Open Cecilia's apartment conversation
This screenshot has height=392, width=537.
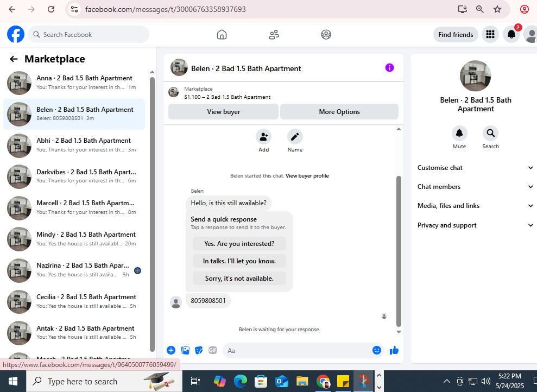tap(74, 302)
